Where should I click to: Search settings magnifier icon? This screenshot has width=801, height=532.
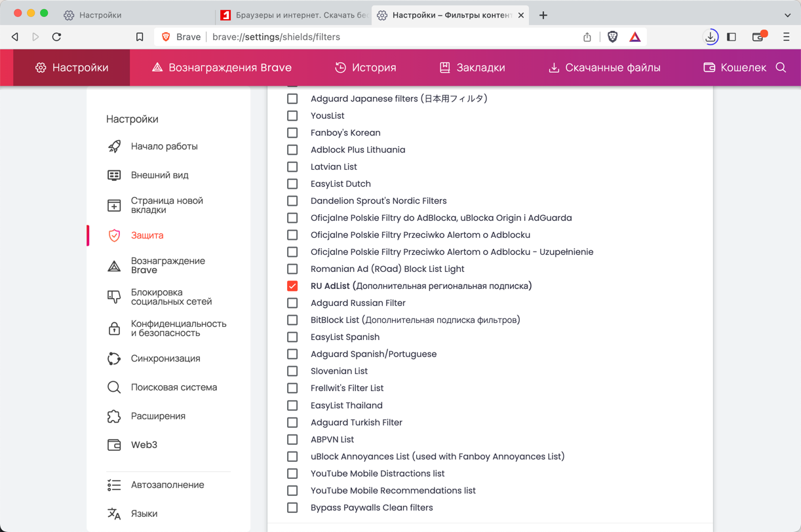(781, 67)
